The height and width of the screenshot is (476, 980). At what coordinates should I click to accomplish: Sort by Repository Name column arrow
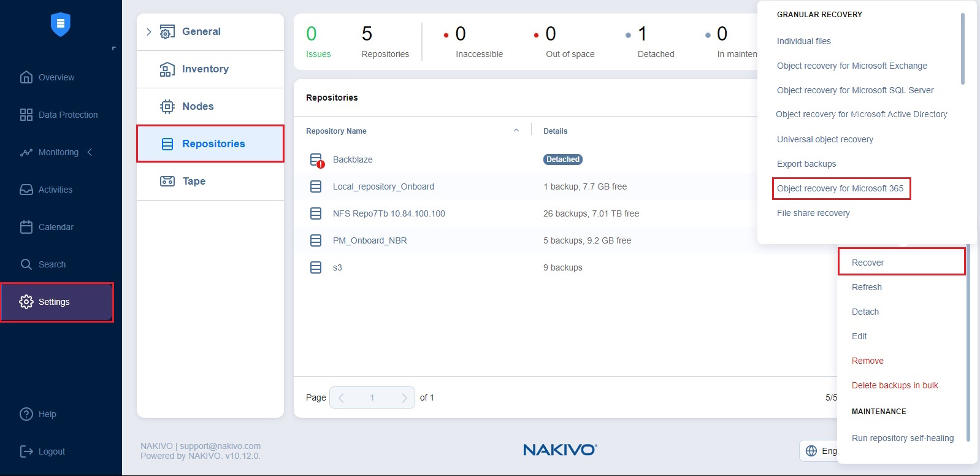516,131
